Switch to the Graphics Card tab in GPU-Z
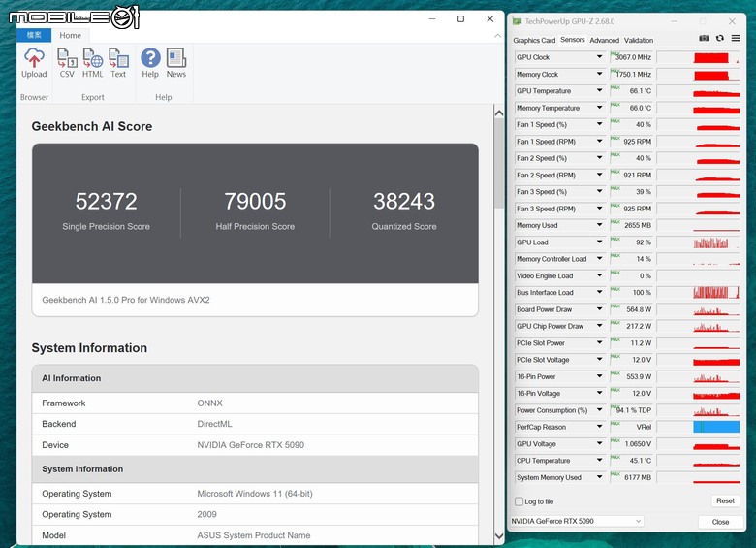The height and width of the screenshot is (548, 756). 534,40
